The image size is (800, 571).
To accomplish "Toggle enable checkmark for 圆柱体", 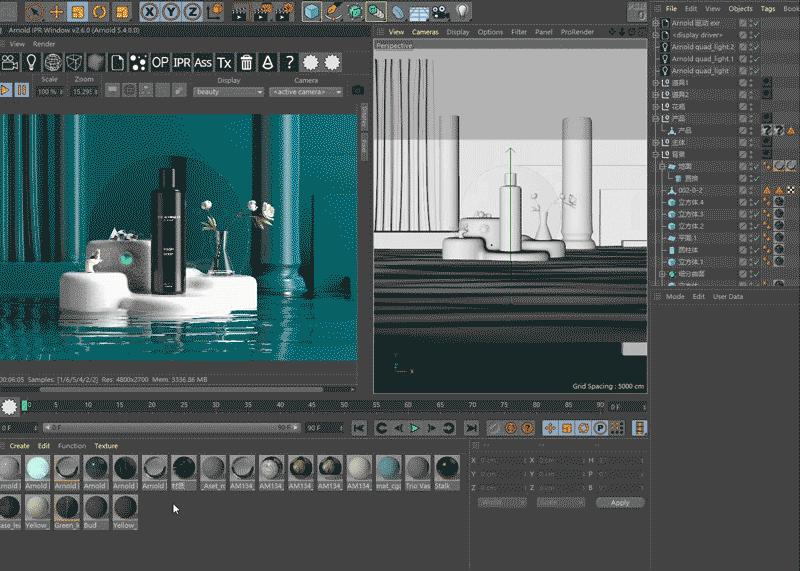I will click(756, 250).
